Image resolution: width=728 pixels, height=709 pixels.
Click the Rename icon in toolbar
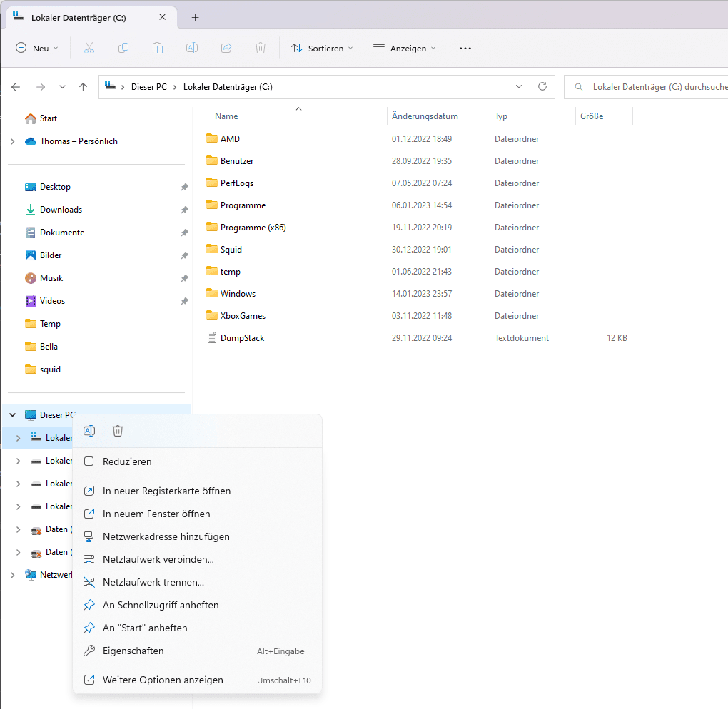pyautogui.click(x=192, y=49)
